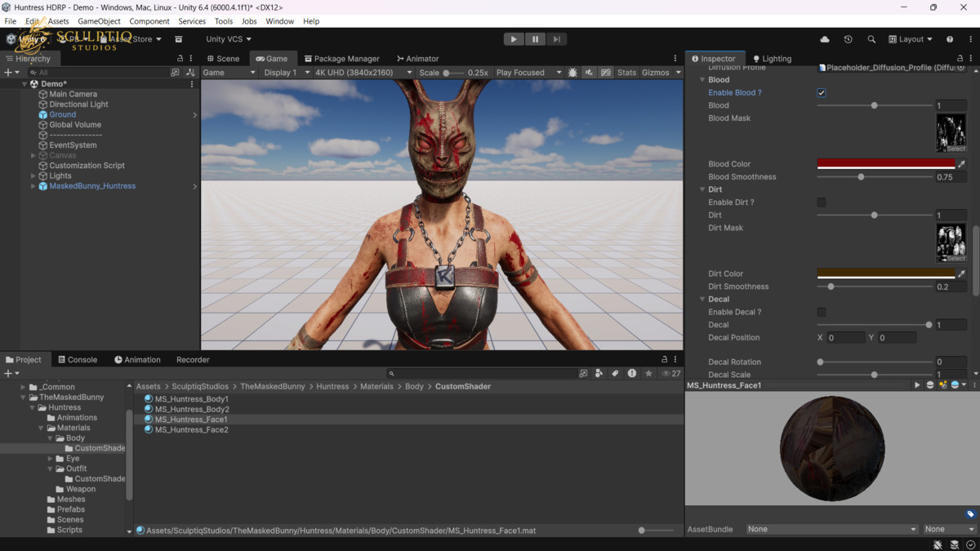Toggle the shortcuts keyboard icon in Game view
Viewport: 980px width, 551px height.
coord(605,73)
